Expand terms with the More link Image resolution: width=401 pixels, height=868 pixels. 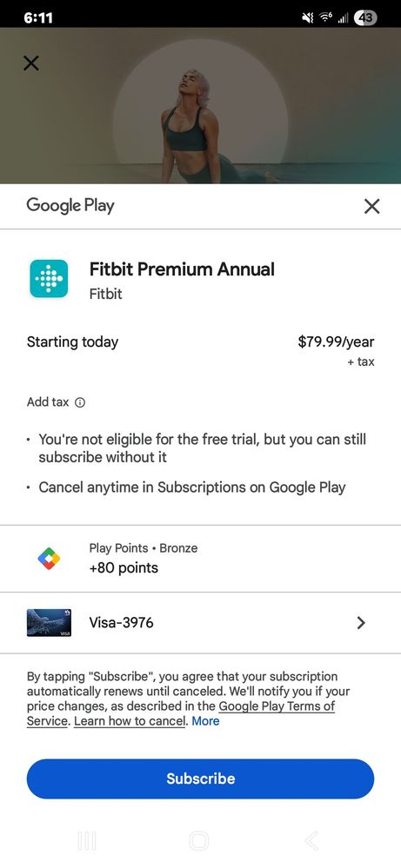(x=205, y=721)
